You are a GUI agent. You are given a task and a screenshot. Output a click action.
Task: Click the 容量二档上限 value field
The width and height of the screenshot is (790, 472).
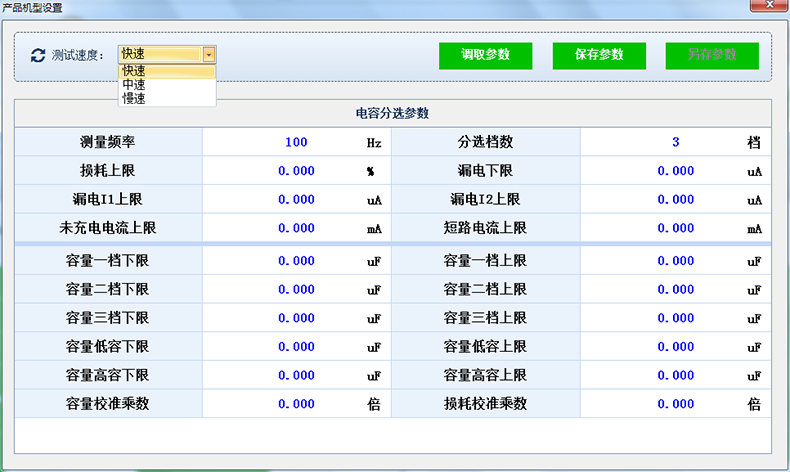pyautogui.click(x=676, y=290)
